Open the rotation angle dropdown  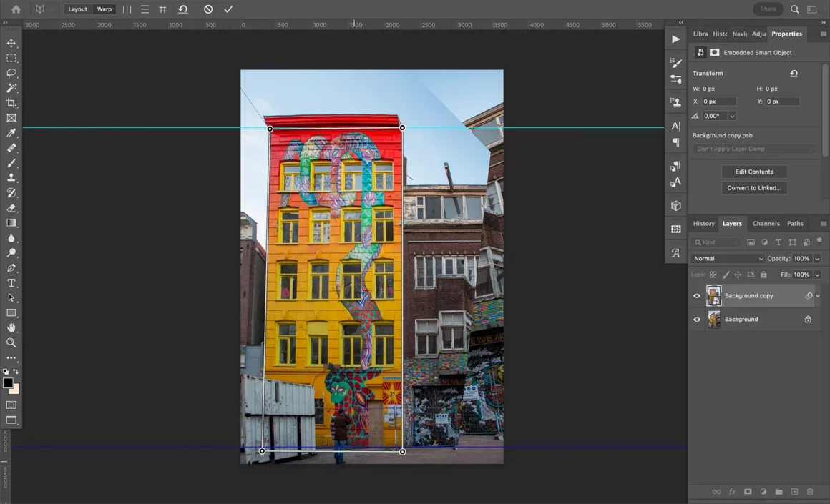pyautogui.click(x=732, y=116)
